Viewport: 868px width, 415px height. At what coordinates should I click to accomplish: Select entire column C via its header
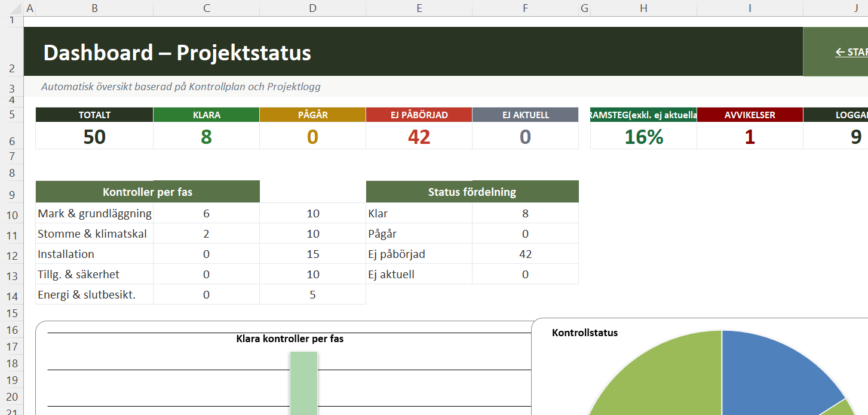(206, 8)
